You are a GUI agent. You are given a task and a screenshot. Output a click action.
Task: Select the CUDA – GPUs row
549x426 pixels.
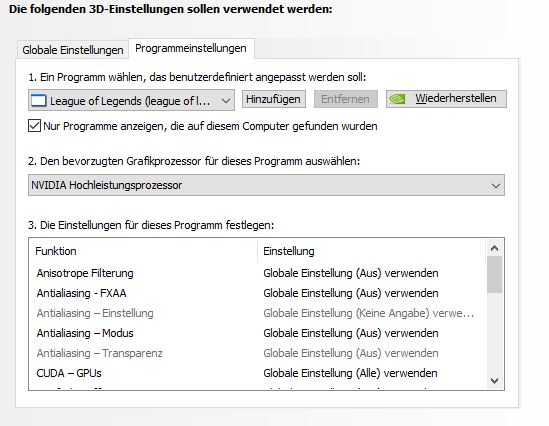(x=258, y=373)
